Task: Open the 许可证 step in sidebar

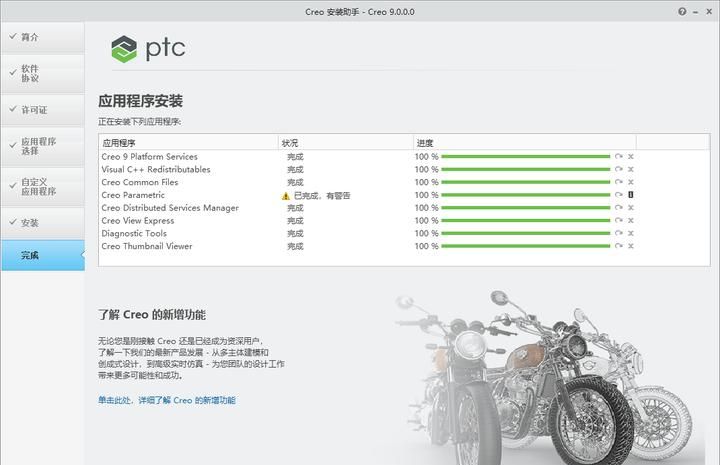Action: [43, 110]
